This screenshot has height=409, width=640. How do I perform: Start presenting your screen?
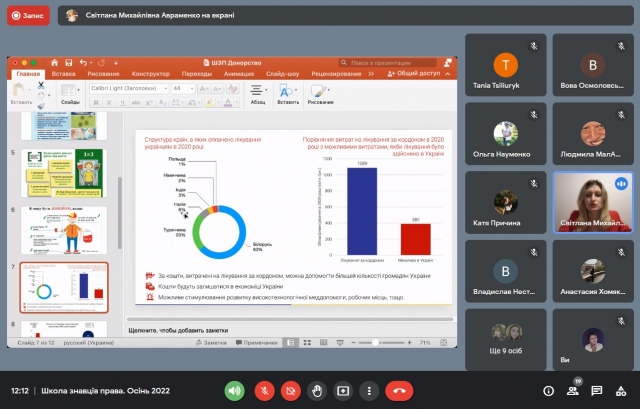[x=343, y=391]
